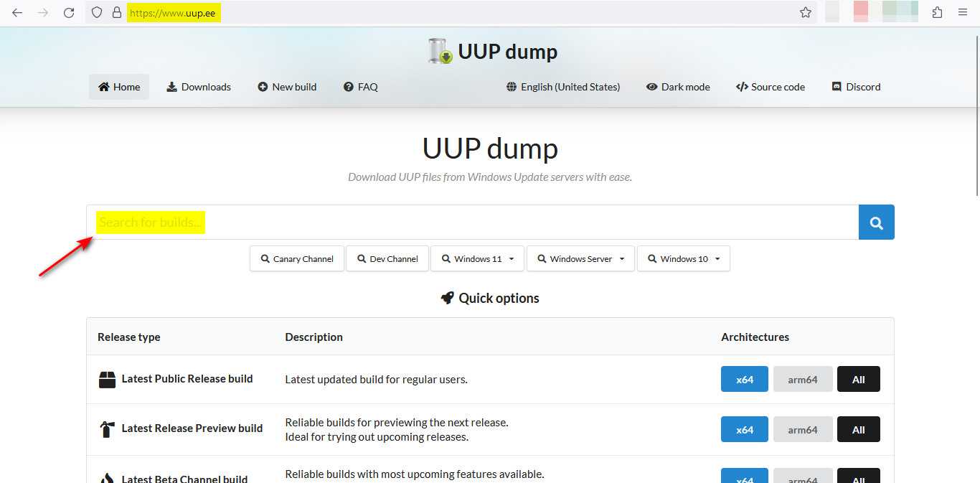Go to the New build page
The width and height of the screenshot is (980, 483).
(287, 87)
